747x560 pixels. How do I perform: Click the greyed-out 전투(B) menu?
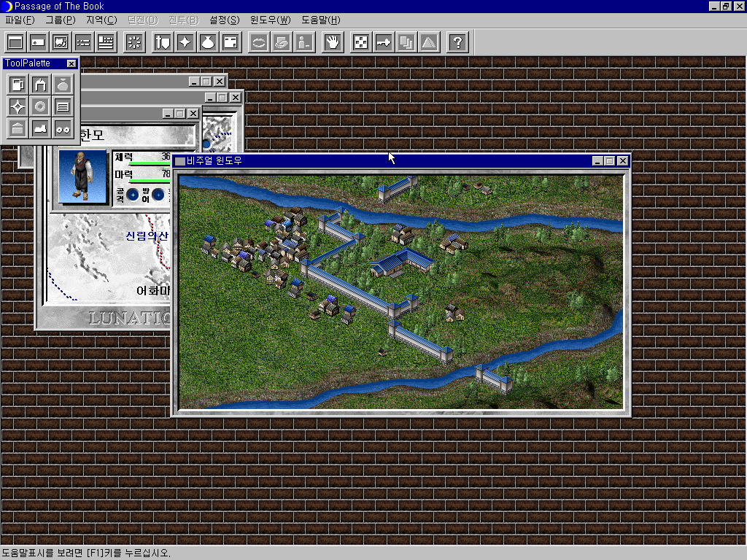point(183,20)
